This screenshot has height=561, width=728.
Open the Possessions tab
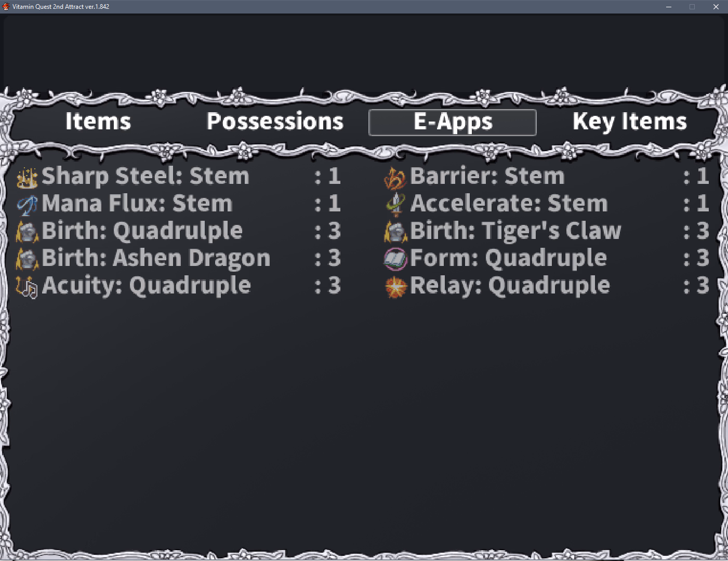[275, 122]
